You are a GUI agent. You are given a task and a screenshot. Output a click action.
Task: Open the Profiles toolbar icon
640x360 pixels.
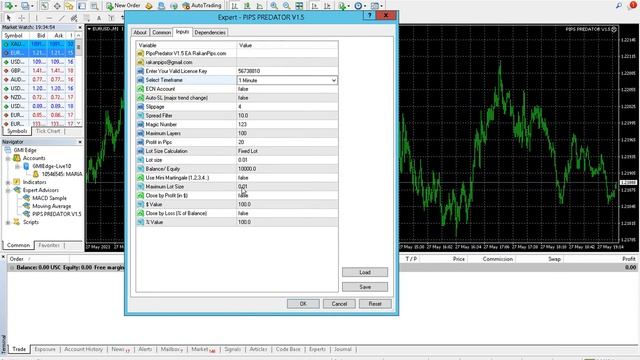25,6
